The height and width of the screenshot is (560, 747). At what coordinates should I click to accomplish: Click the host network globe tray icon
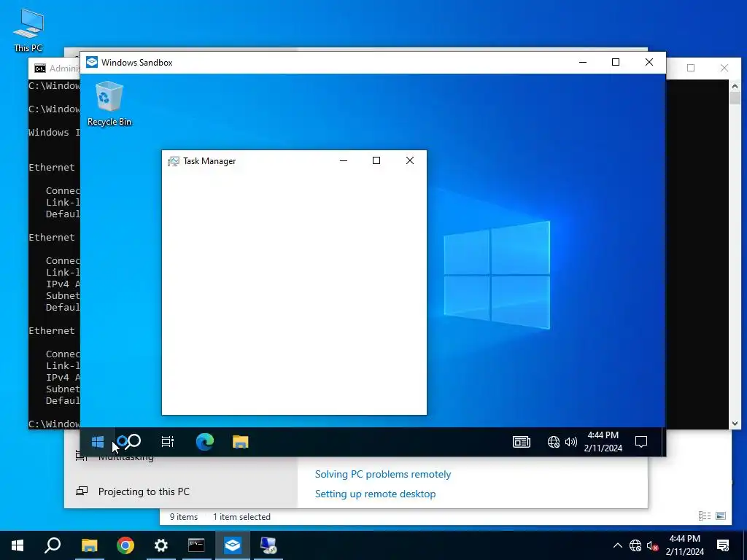pyautogui.click(x=635, y=545)
